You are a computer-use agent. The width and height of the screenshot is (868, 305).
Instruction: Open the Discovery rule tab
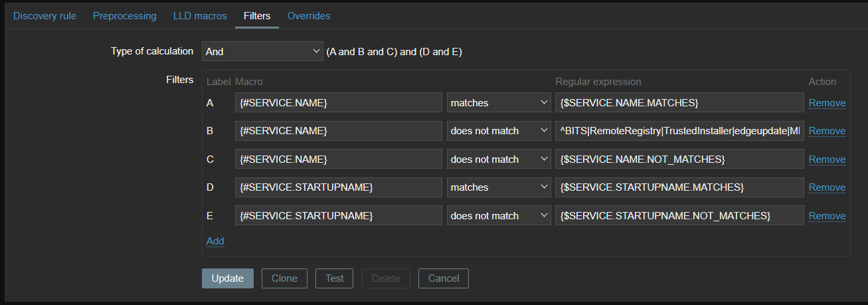pyautogui.click(x=44, y=15)
